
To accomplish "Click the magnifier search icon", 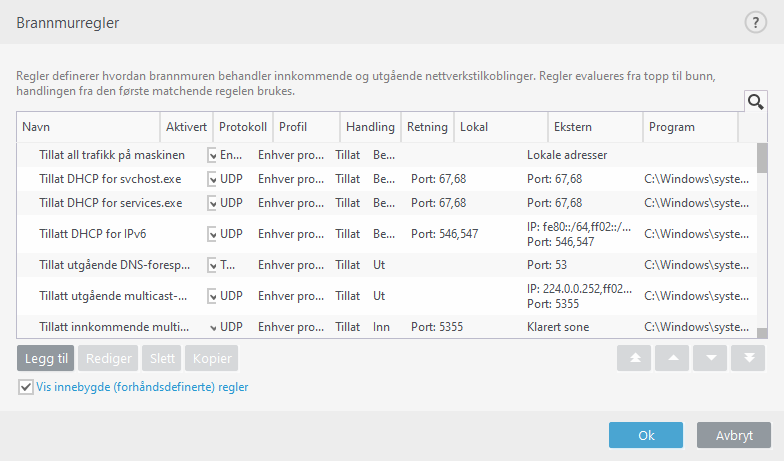I will click(x=756, y=102).
